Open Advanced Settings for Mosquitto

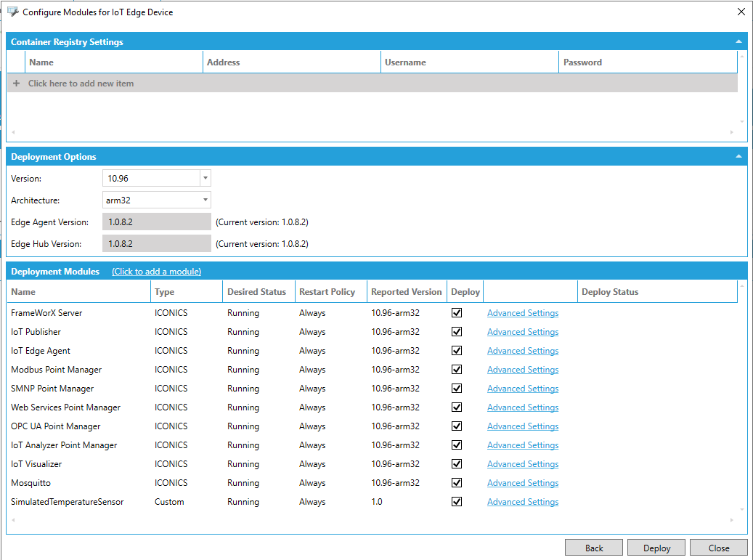(523, 483)
